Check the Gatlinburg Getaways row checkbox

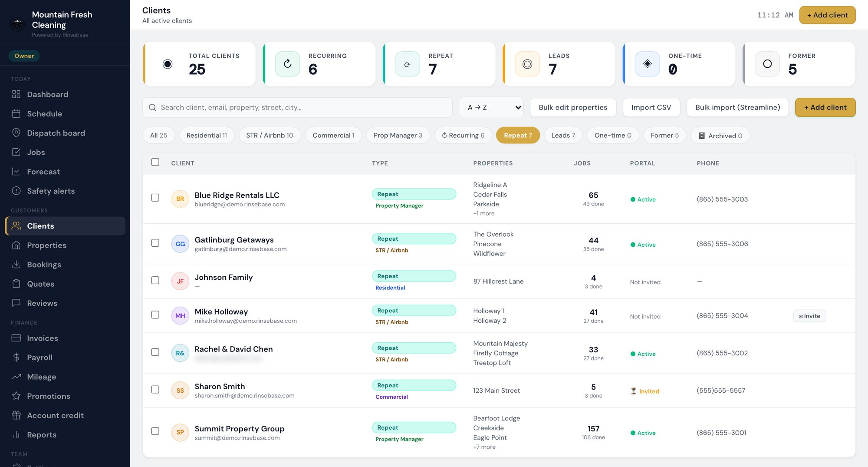point(155,243)
